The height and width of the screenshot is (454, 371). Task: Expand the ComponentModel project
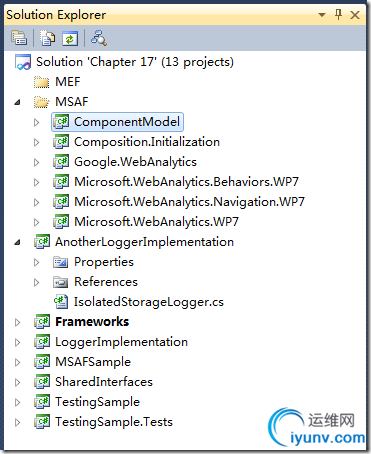(37, 122)
